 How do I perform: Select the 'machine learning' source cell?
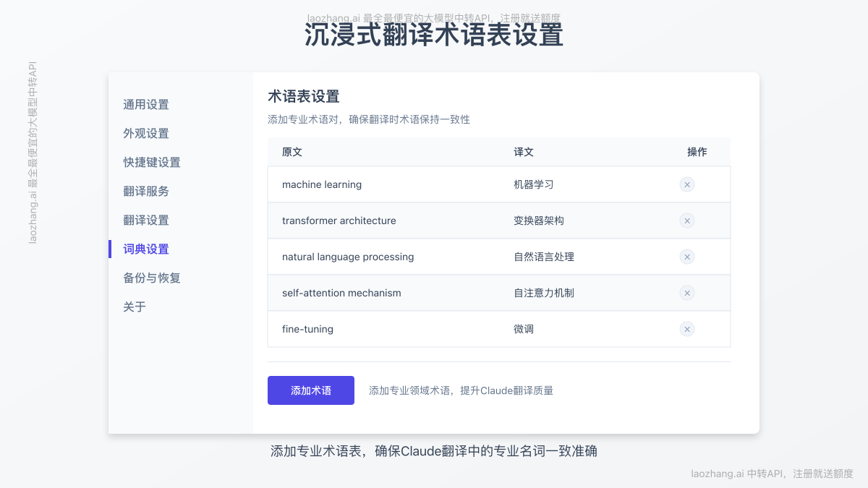322,184
